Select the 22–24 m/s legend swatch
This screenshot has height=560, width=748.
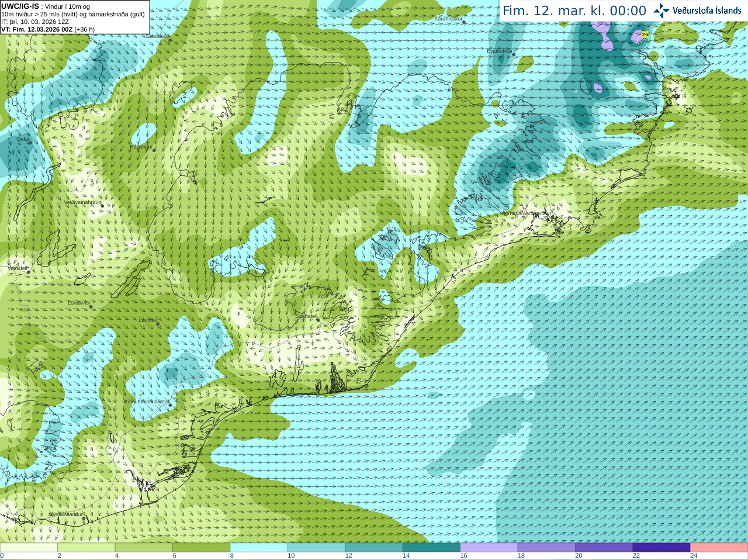662,548
